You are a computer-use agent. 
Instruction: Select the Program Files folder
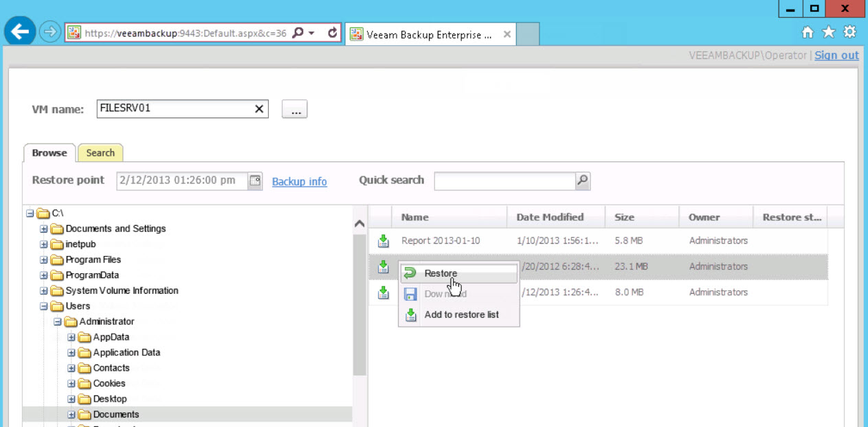(x=93, y=259)
